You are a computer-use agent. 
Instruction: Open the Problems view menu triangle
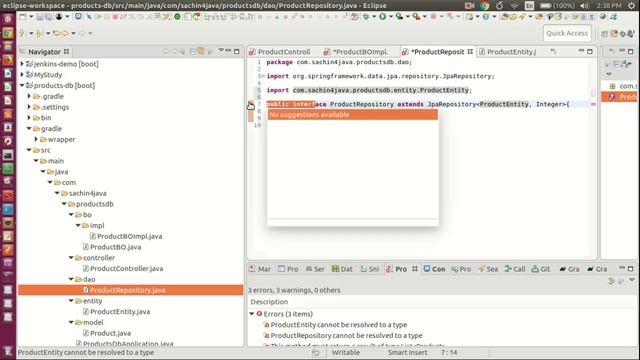[632, 280]
